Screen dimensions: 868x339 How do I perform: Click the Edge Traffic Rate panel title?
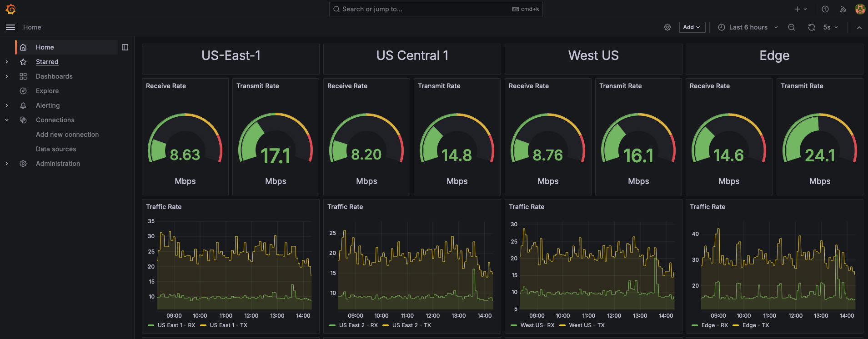[707, 207]
